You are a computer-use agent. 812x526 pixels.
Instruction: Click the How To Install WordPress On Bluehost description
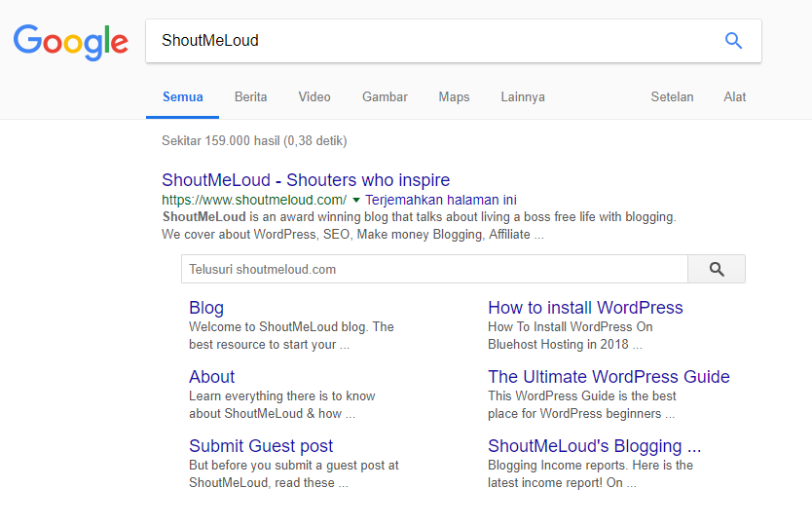pos(571,336)
